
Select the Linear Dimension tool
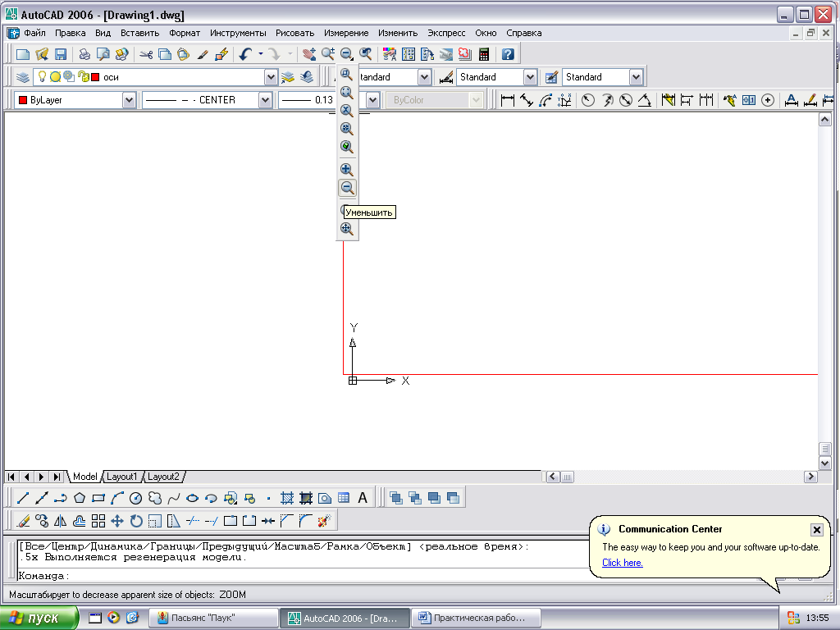point(507,100)
